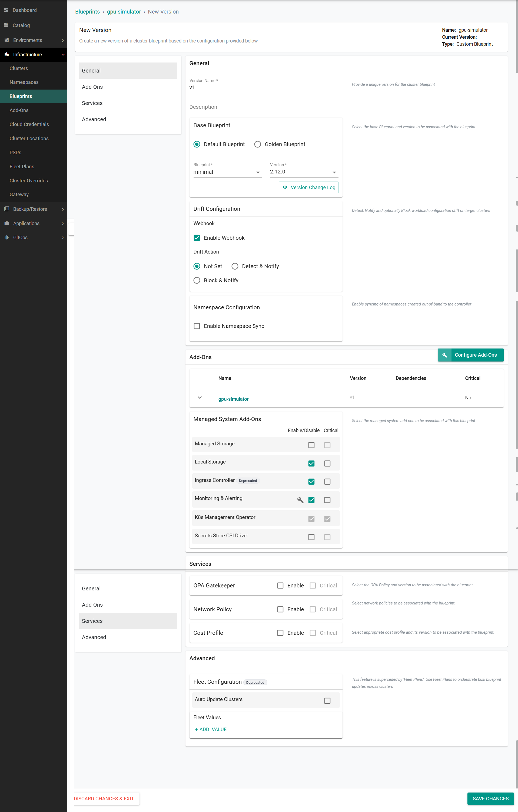Select the Default Blueprint radio button
518x812 pixels.
click(x=197, y=144)
